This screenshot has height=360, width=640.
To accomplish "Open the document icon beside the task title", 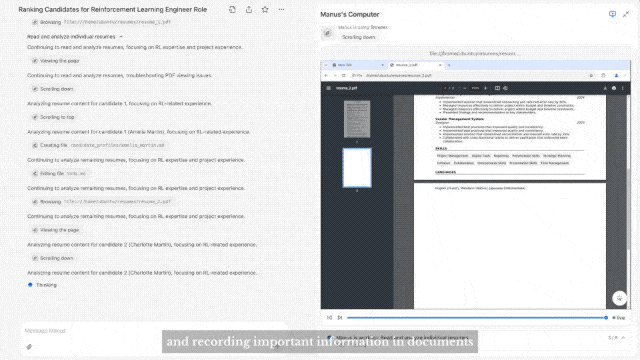I will (x=232, y=9).
